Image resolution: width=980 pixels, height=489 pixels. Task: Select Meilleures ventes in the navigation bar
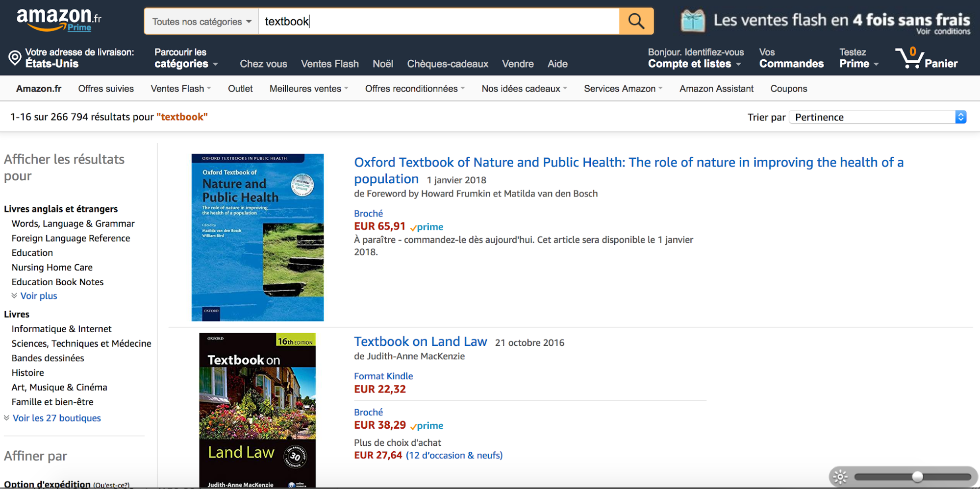click(x=304, y=88)
